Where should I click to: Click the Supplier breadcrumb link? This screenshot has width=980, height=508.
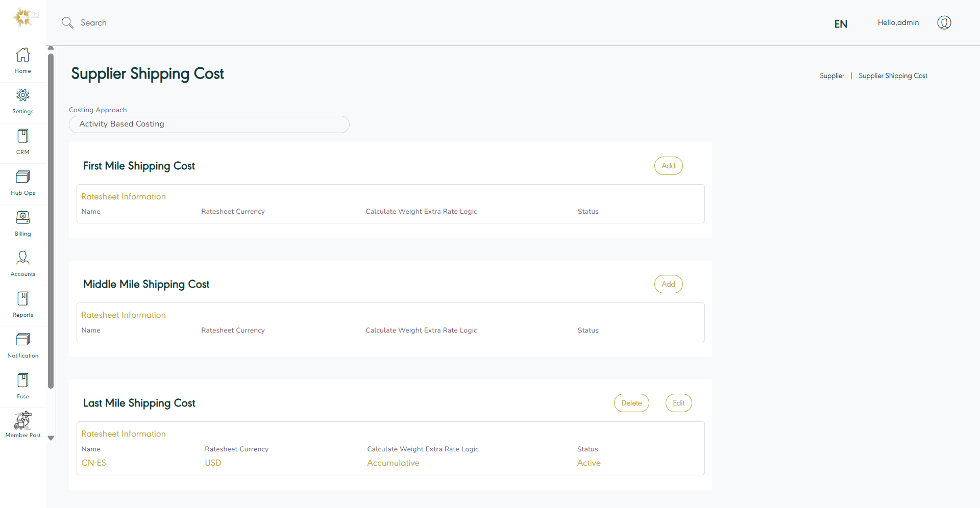point(831,76)
